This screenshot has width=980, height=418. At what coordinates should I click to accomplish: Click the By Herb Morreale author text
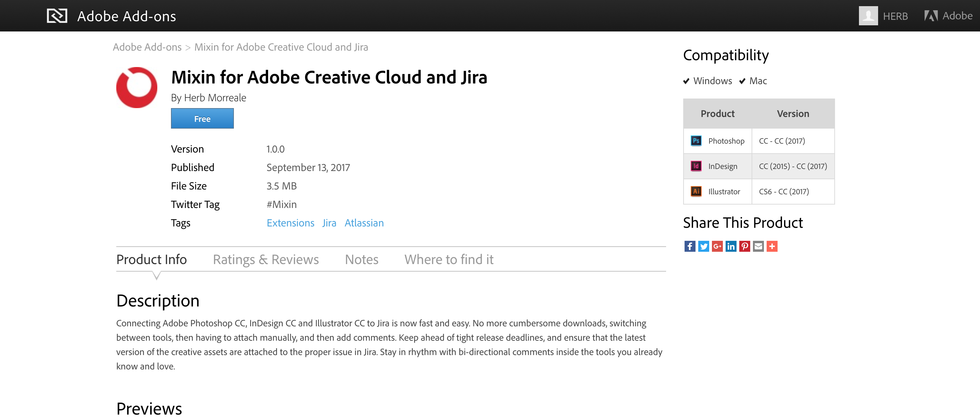[x=209, y=98]
